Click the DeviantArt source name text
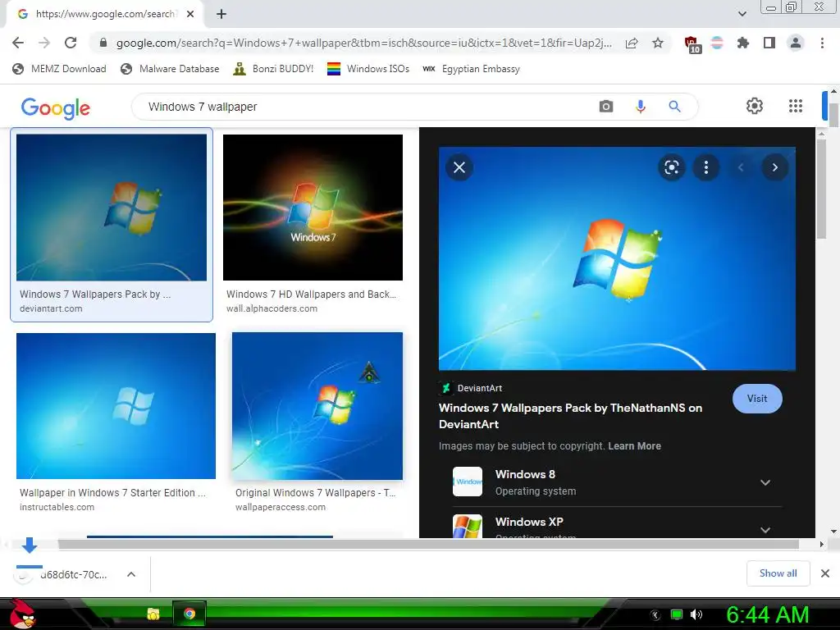840x630 pixels. (479, 388)
